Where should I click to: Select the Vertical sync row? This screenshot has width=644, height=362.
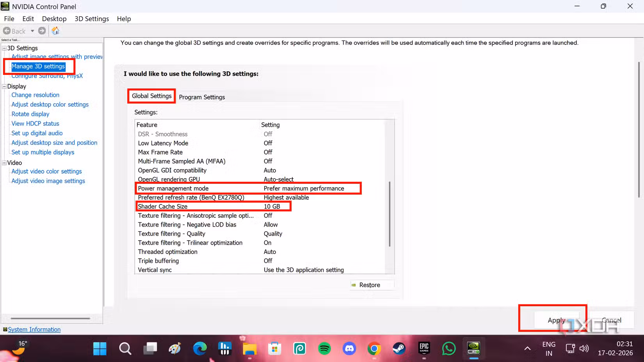pyautogui.click(x=260, y=270)
